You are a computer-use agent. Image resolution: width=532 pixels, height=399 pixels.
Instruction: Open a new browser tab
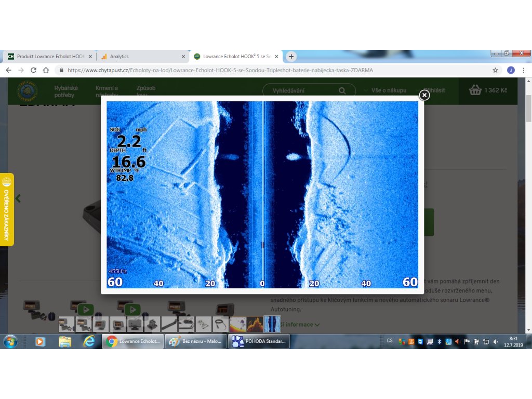291,57
